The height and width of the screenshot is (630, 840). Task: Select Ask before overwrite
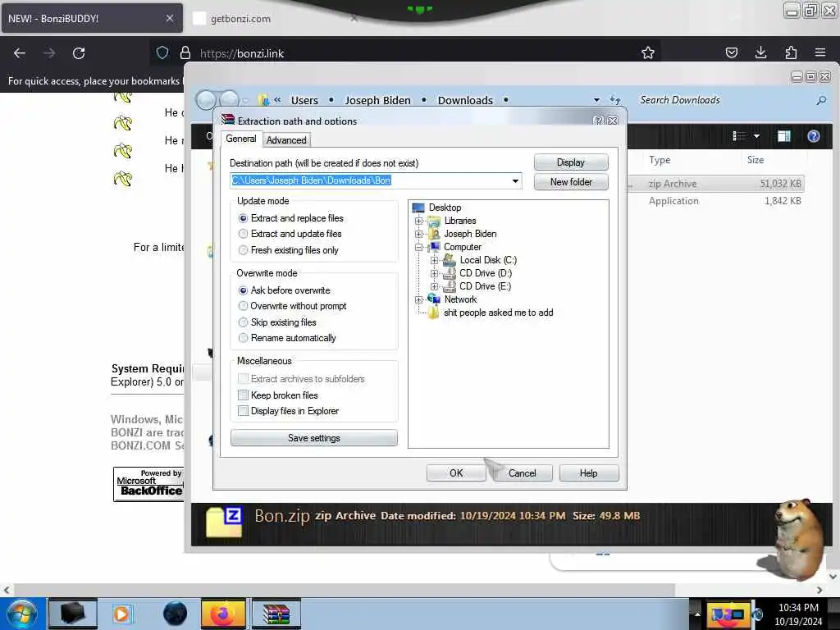(x=243, y=290)
